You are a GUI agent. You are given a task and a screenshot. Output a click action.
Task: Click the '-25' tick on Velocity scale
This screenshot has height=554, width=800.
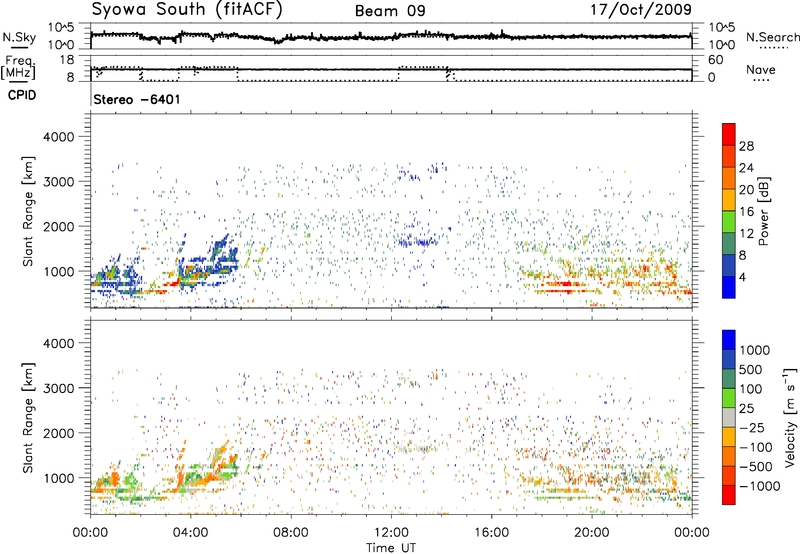tap(752, 428)
